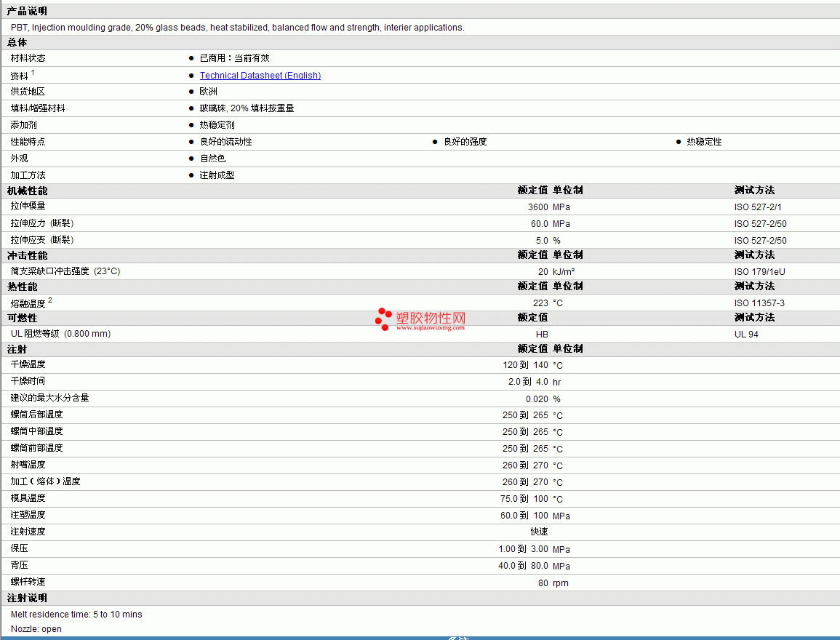Click the 5.0 % tensile strain value
840x640 pixels.
point(548,241)
